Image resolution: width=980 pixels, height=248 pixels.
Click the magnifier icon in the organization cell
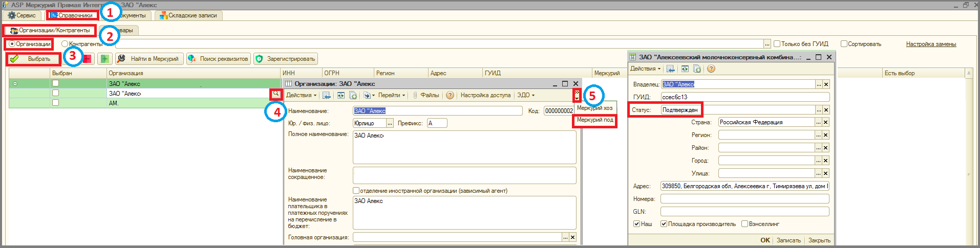[x=275, y=94]
